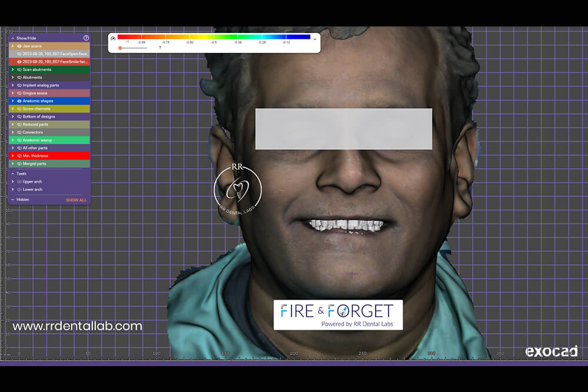Click the eye icon for Scan abutments
Screen dimensions: 588x392
point(19,69)
